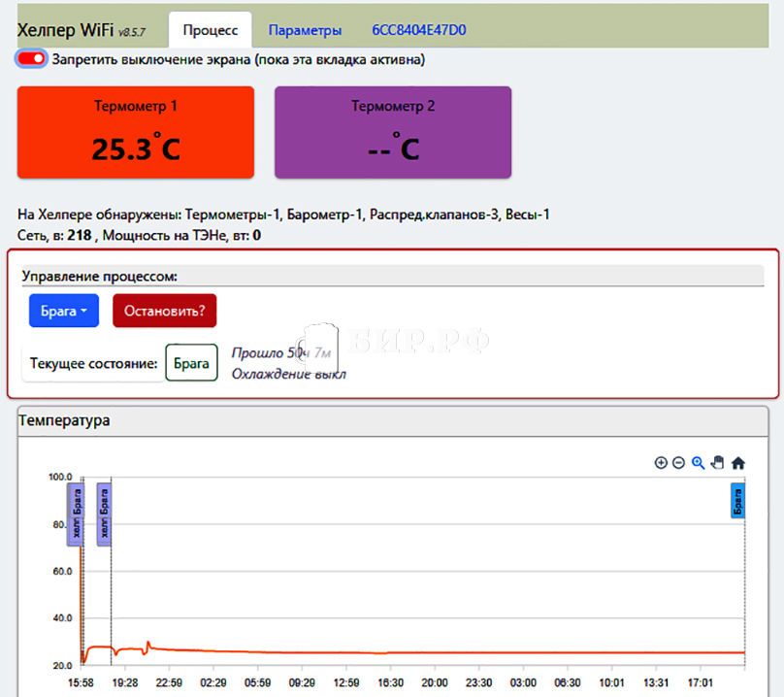The image size is (784, 697).
Task: Click the Термометр 2 purple card
Action: coord(393,132)
